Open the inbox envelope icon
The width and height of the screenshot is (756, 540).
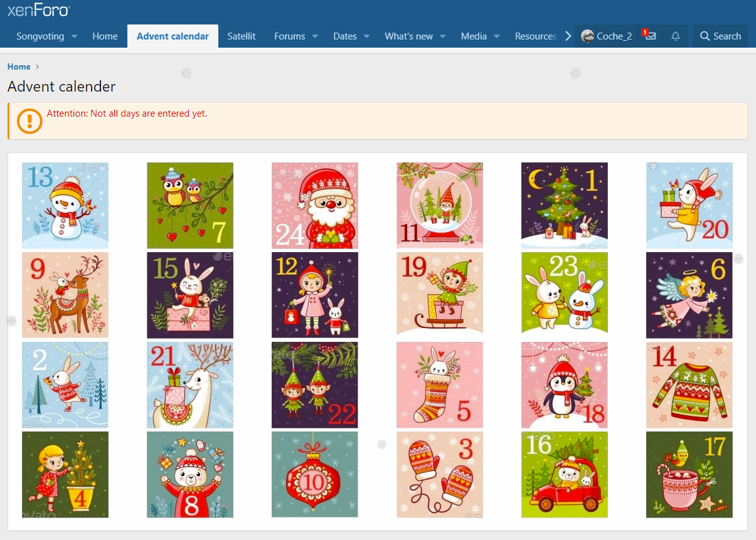coord(650,36)
